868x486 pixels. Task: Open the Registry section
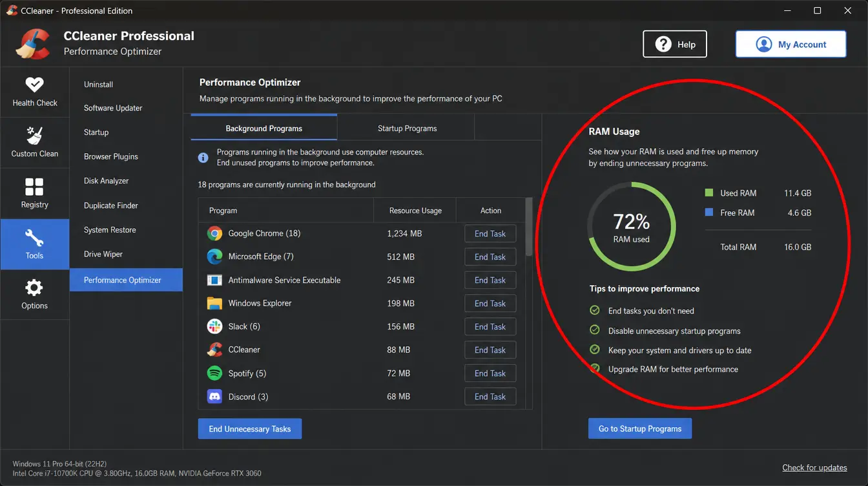35,194
